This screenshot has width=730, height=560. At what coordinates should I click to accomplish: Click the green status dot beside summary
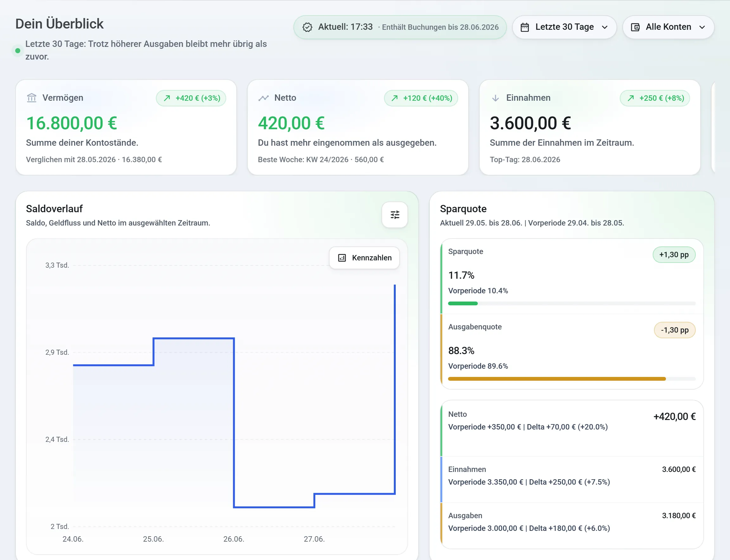click(x=18, y=51)
